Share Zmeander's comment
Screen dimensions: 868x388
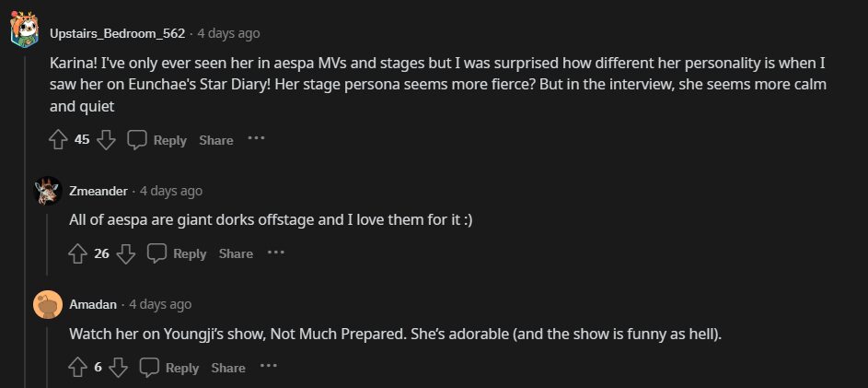click(x=236, y=253)
